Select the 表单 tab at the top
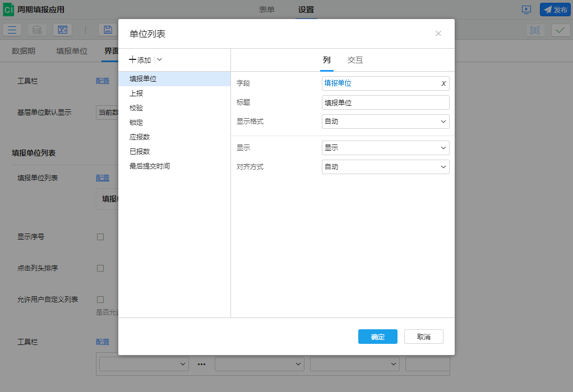The image size is (573, 392). pyautogui.click(x=267, y=10)
